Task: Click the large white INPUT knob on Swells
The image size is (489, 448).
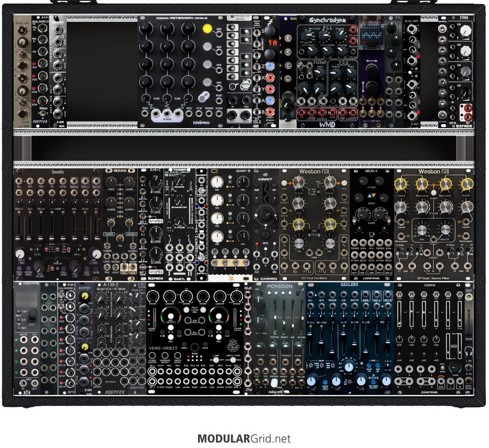Action: tap(21, 253)
